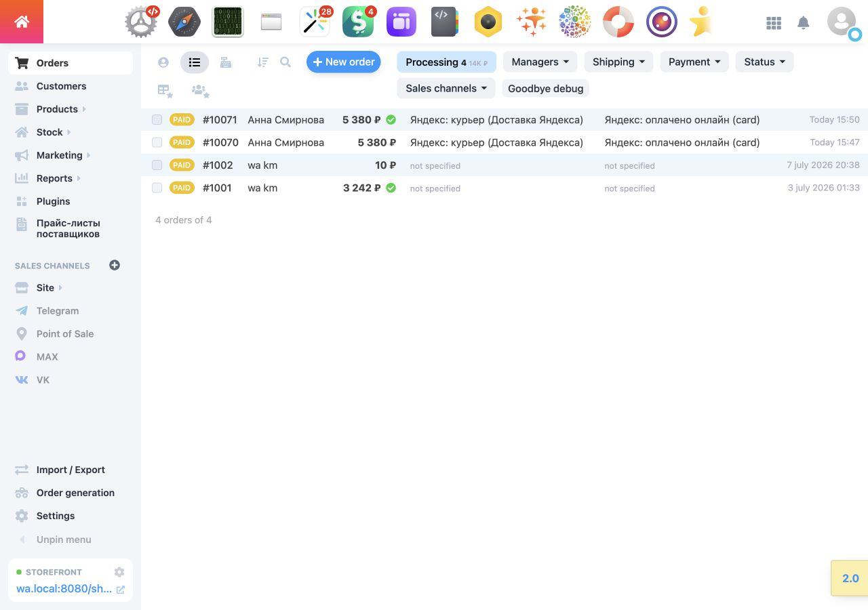Launch the compass app in top bar

pyautogui.click(x=184, y=22)
